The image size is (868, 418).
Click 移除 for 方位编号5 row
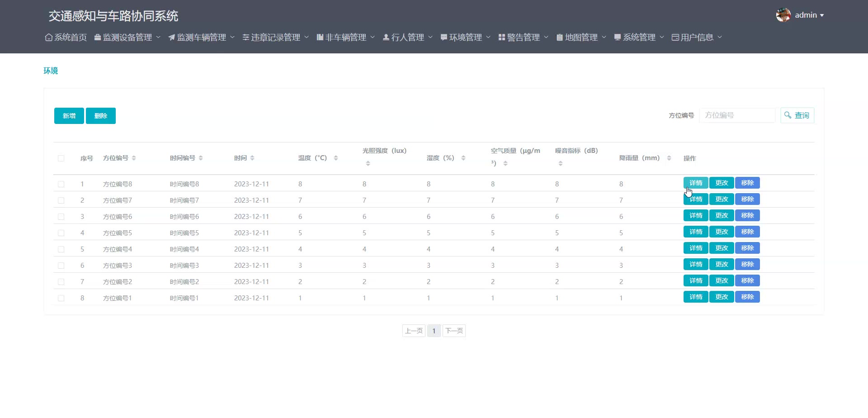[747, 232]
